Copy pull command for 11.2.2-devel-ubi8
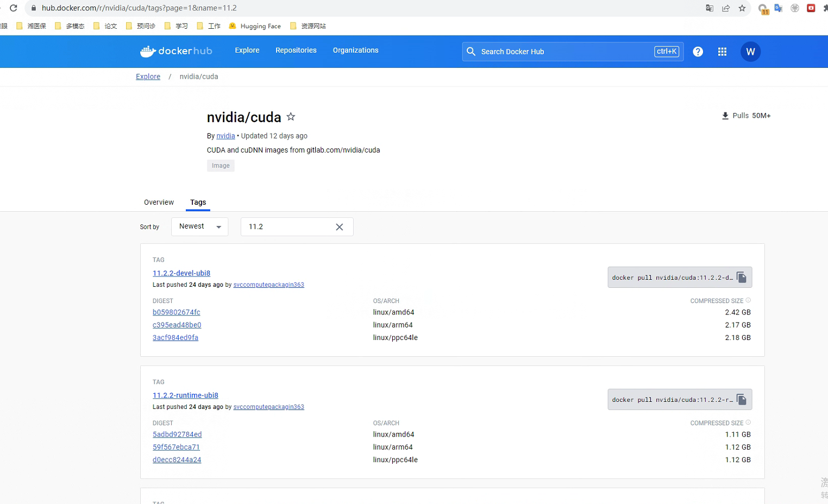 (x=742, y=278)
